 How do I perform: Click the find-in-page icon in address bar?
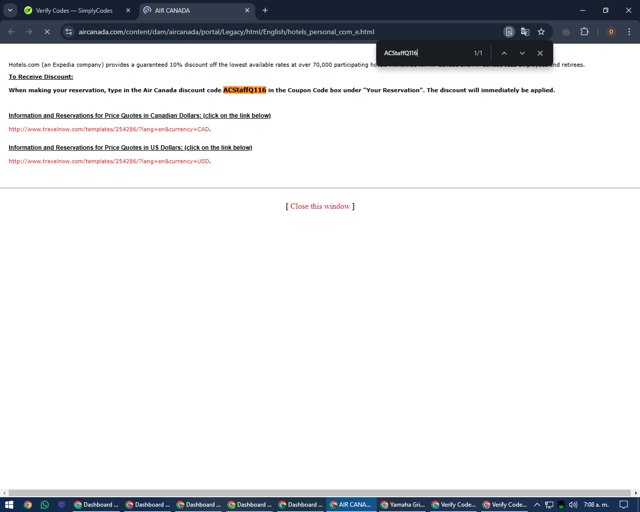tap(509, 32)
